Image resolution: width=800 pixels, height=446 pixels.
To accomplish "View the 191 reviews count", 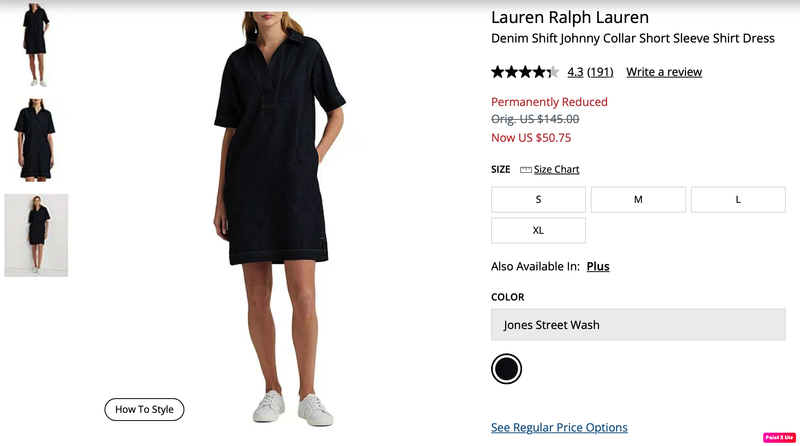I will [x=600, y=72].
